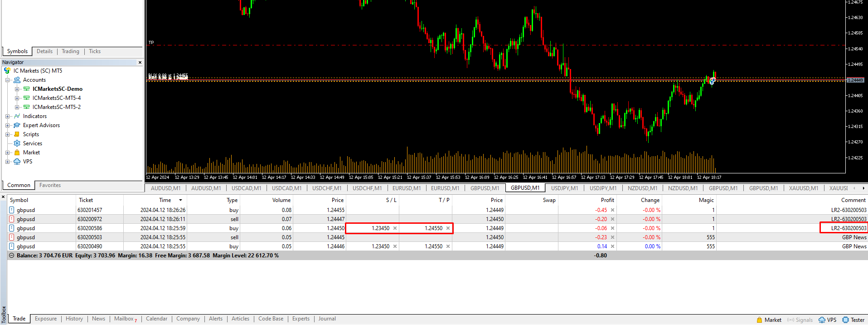This screenshot has width=868, height=325.
Task: Expand the ICMarketsSC-MT5-4 account node
Action: tap(17, 98)
